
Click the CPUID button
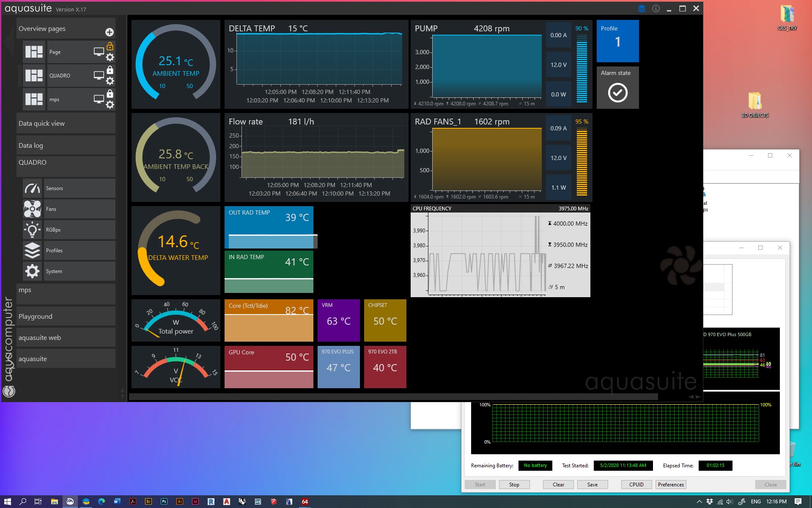[x=636, y=485]
